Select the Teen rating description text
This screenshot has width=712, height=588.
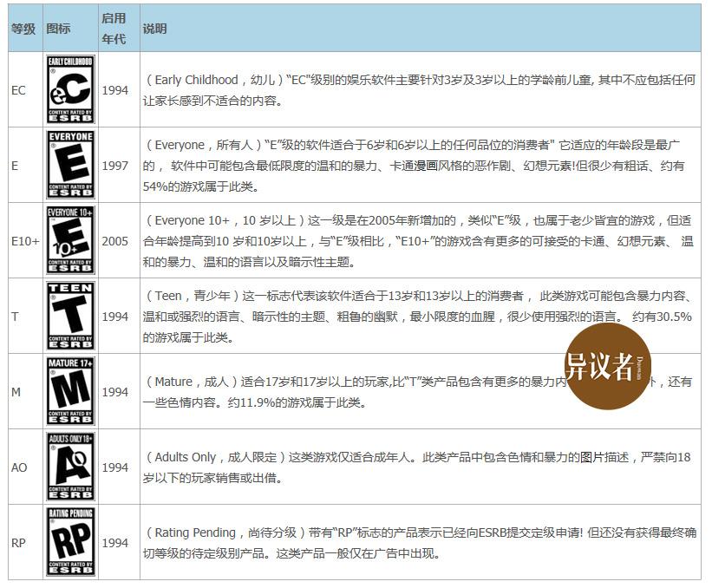[x=418, y=317]
